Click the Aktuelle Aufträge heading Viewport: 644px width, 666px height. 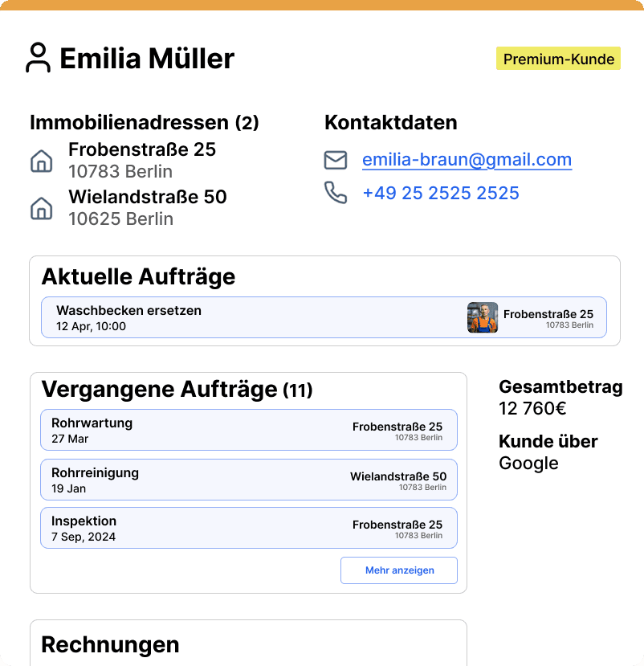(x=138, y=276)
